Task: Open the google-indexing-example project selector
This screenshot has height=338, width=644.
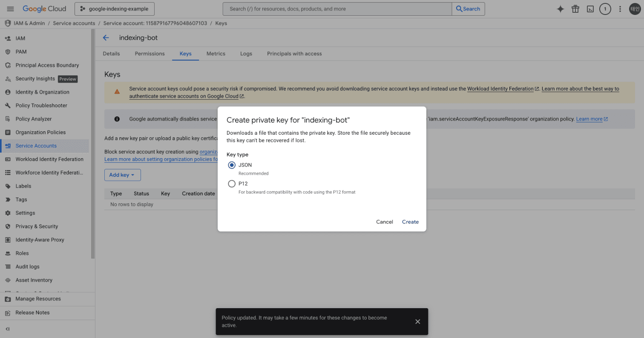Action: (114, 9)
